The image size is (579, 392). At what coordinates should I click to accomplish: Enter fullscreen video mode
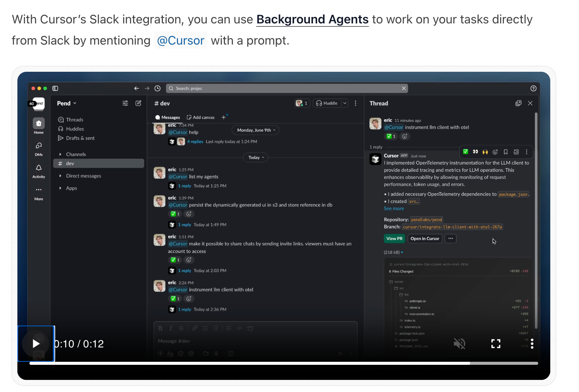coord(496,344)
